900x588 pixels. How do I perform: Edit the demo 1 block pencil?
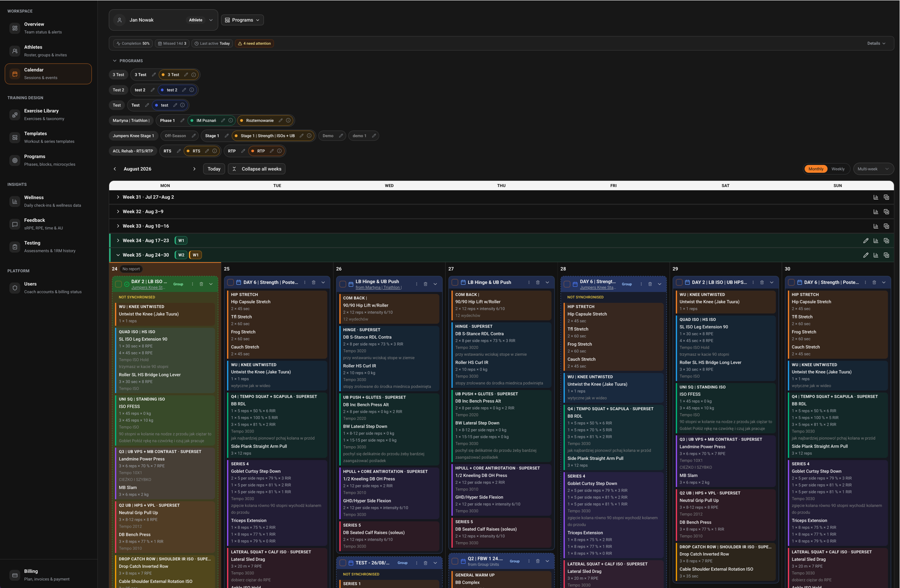374,136
